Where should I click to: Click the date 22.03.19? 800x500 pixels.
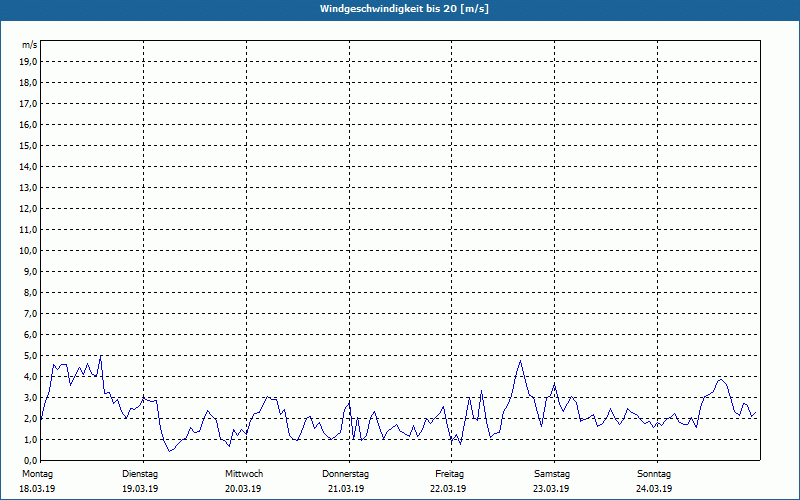click(448, 489)
